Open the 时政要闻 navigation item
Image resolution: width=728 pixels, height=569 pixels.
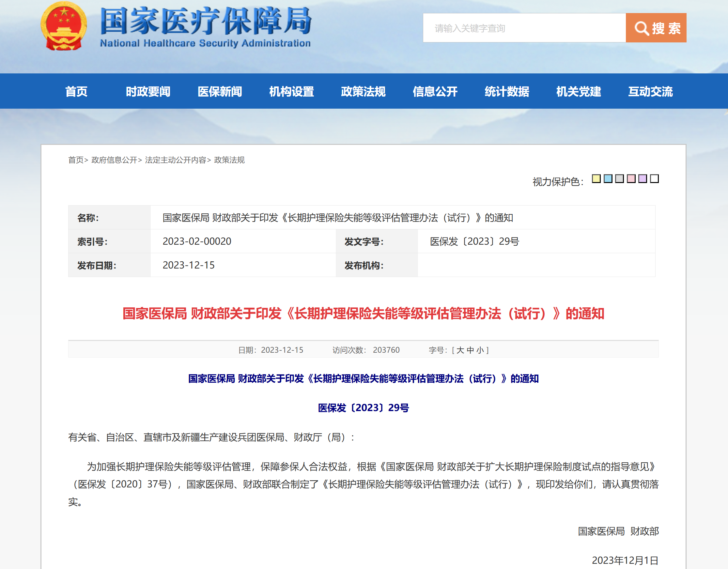148,91
